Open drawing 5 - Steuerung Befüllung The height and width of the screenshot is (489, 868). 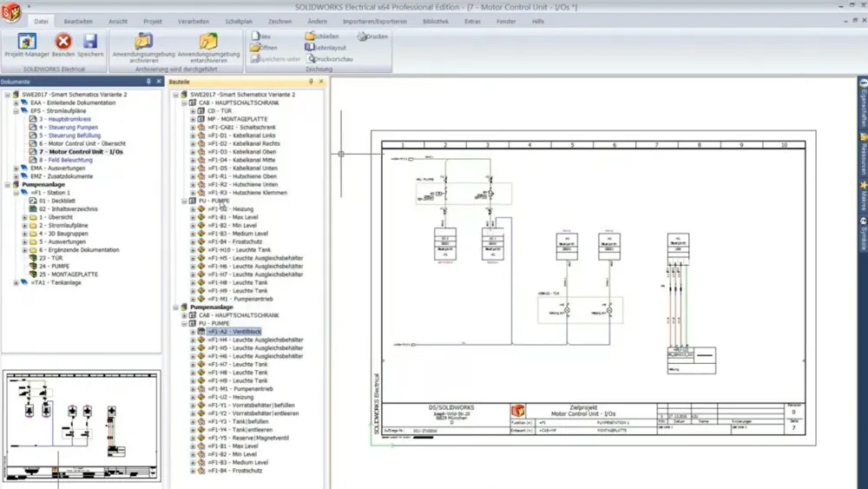pyautogui.click(x=69, y=135)
